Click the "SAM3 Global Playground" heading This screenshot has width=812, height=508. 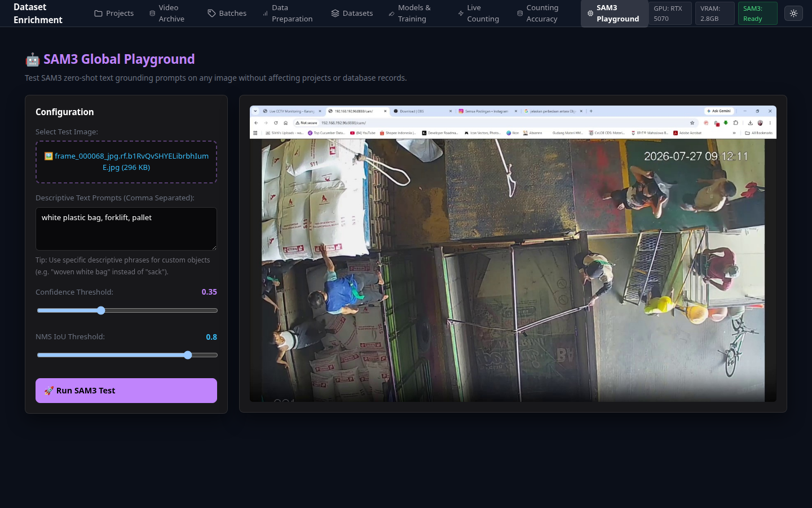pyautogui.click(x=119, y=59)
